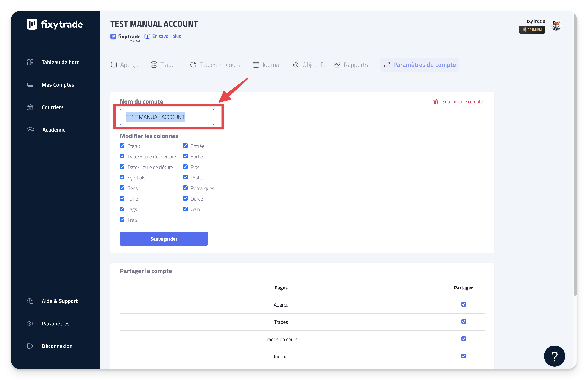This screenshot has width=588, height=380.
Task: Toggle the Profit column checkbox
Action: [x=185, y=177]
